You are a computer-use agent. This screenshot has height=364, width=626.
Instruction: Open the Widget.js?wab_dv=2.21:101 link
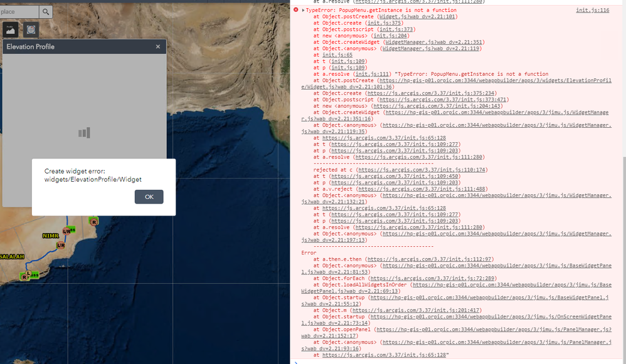point(416,17)
